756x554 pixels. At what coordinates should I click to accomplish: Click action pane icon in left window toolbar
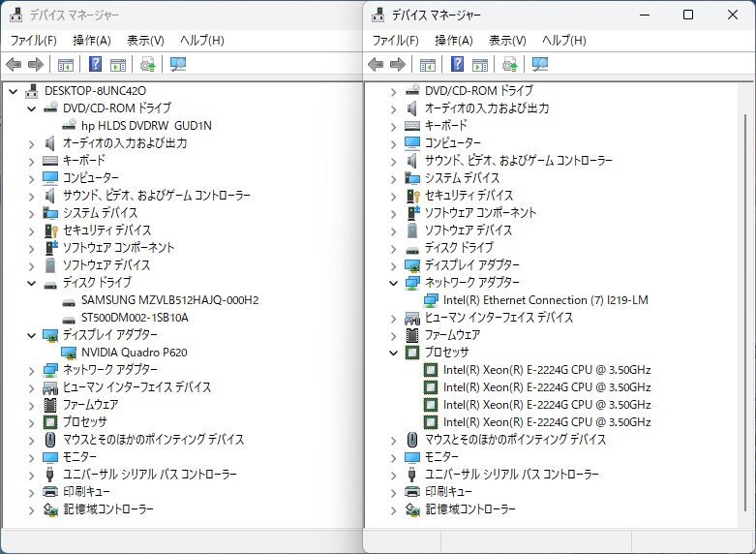click(118, 64)
